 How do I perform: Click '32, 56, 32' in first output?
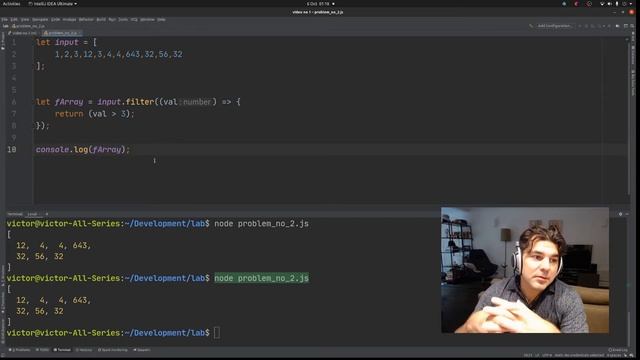click(x=40, y=257)
